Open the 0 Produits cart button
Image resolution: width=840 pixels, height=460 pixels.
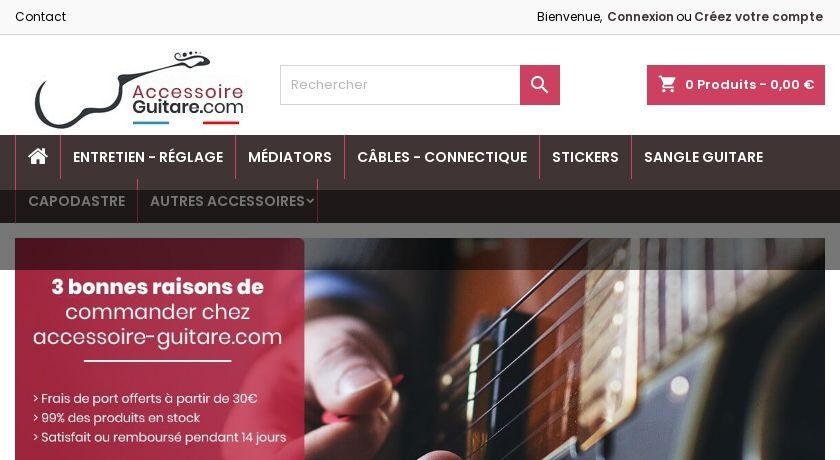736,85
